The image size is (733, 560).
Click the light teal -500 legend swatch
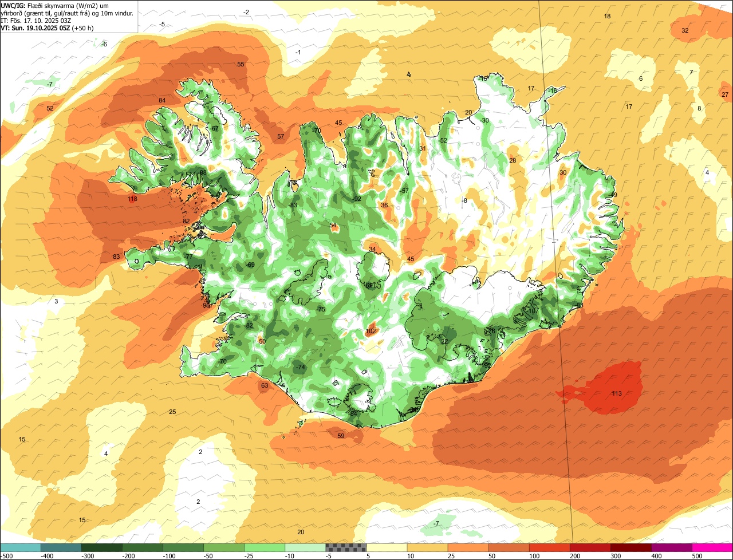click(x=21, y=547)
